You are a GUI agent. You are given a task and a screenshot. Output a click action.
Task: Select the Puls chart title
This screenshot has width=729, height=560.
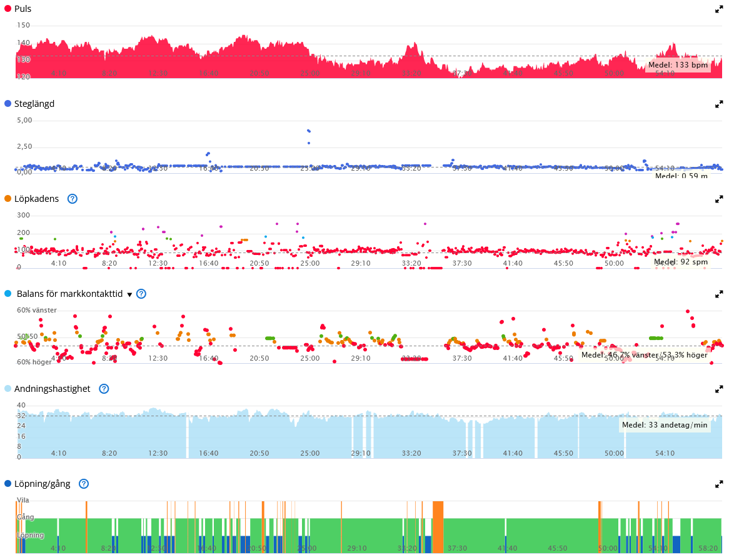(x=23, y=9)
